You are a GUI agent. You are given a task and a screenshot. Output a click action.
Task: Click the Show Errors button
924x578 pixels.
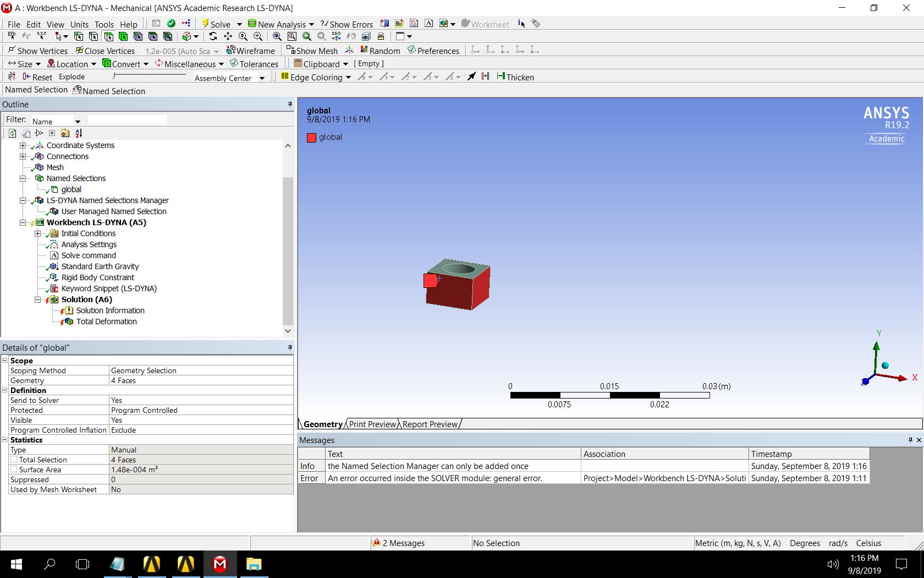click(x=347, y=24)
